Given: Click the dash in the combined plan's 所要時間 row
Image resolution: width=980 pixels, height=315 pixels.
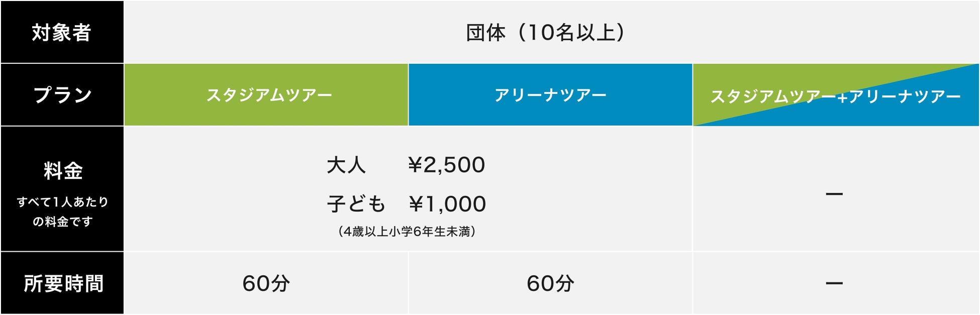Looking at the screenshot, I should [x=834, y=284].
